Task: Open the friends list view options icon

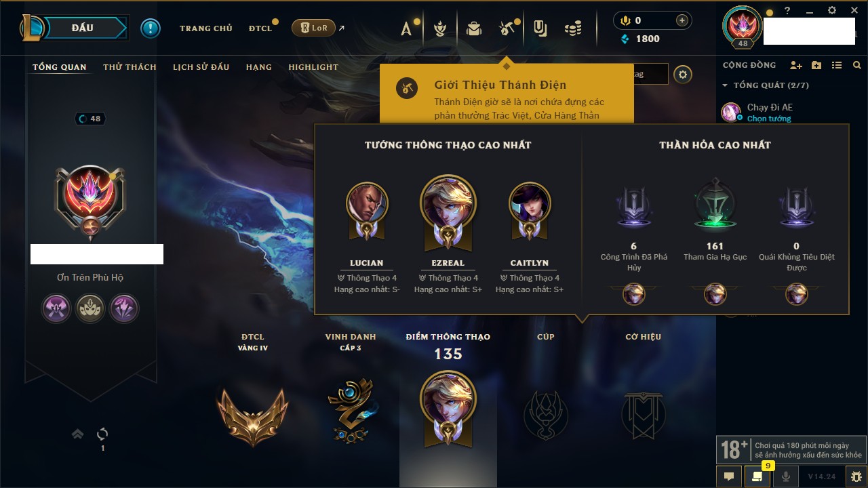Action: [x=837, y=65]
